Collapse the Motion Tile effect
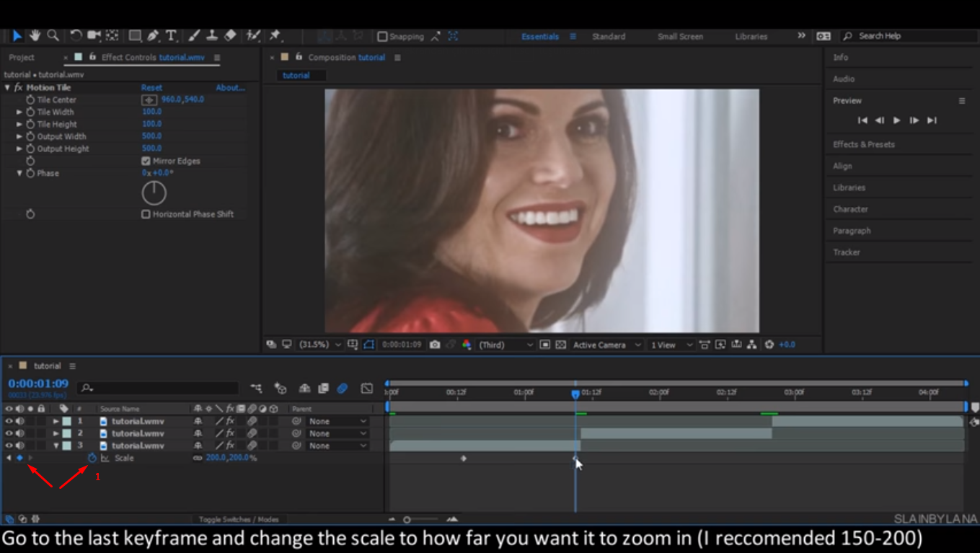This screenshot has height=553, width=980. (x=7, y=88)
